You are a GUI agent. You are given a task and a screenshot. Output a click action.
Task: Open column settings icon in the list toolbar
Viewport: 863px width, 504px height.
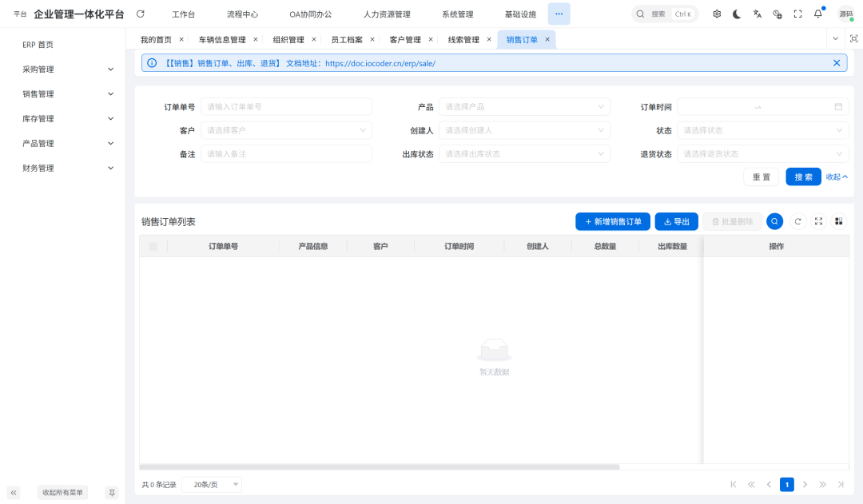tap(838, 221)
